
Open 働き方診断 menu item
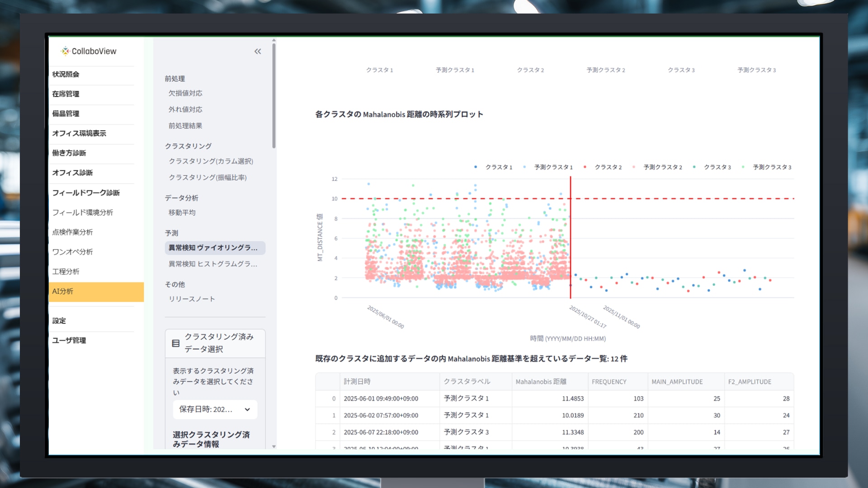point(69,153)
